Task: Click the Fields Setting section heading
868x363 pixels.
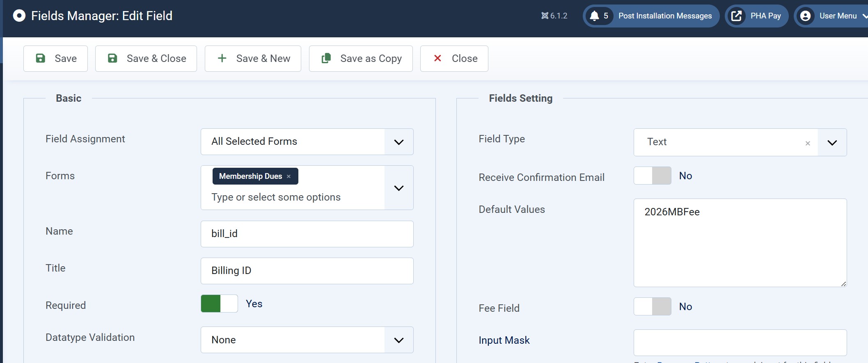Action: coord(520,98)
